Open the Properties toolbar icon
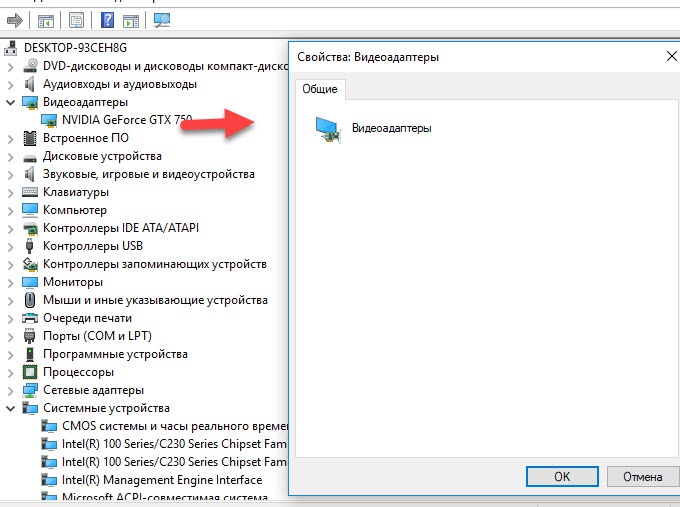680x507 pixels. click(x=76, y=20)
